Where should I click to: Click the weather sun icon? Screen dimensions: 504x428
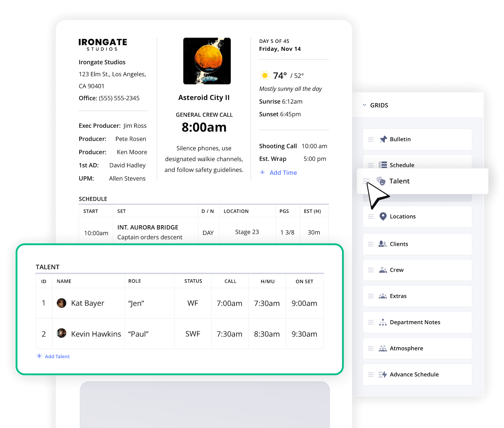click(x=265, y=75)
